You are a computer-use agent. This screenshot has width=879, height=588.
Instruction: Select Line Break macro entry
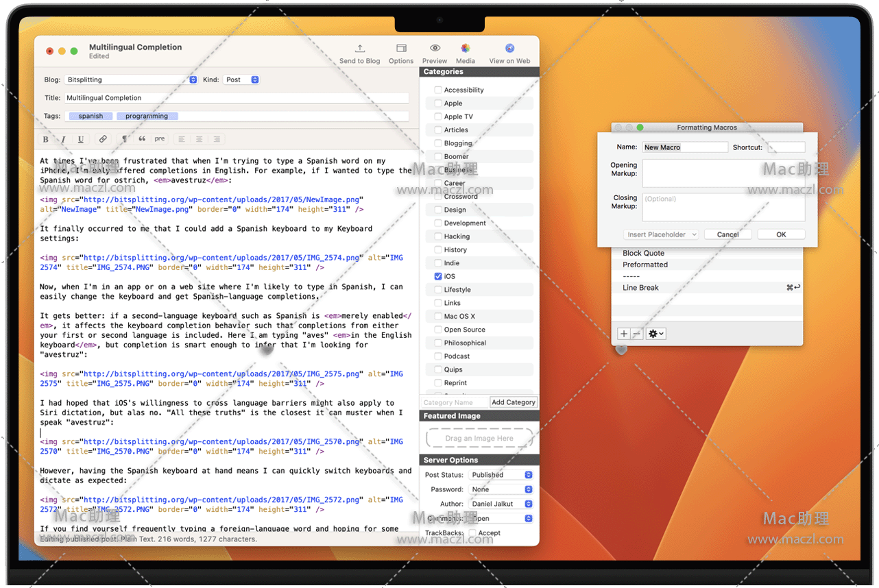click(640, 288)
